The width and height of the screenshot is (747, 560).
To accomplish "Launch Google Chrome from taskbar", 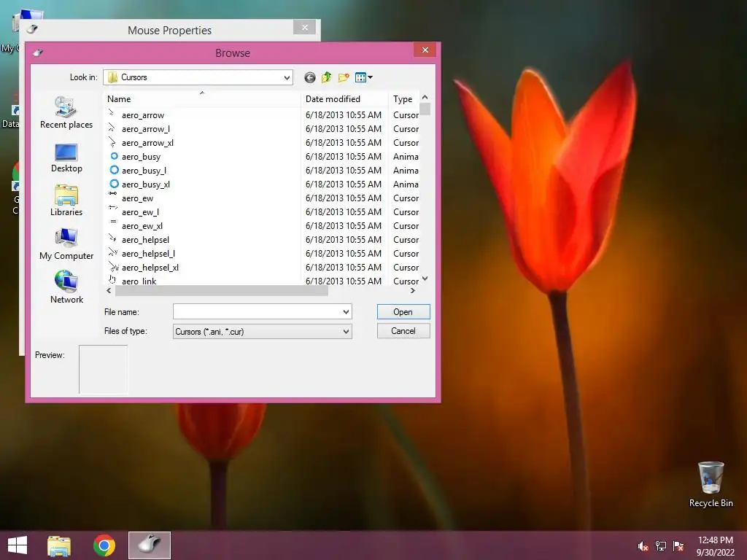I will click(104, 545).
